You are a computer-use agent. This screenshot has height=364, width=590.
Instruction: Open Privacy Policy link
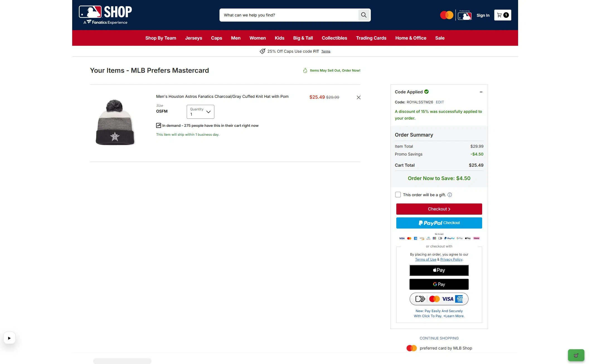[451, 259]
